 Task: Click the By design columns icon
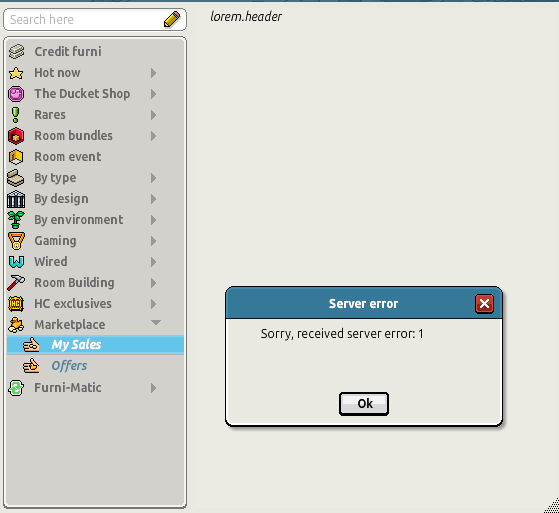16,199
